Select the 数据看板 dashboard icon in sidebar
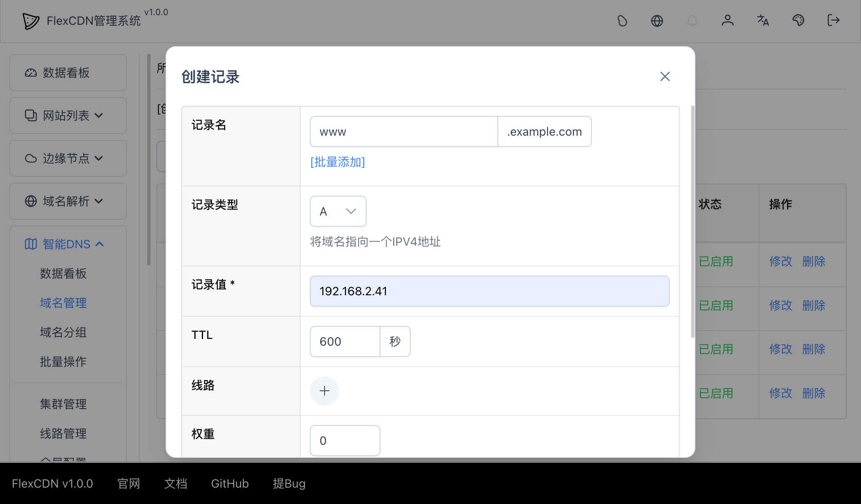This screenshot has width=861, height=504. [31, 72]
